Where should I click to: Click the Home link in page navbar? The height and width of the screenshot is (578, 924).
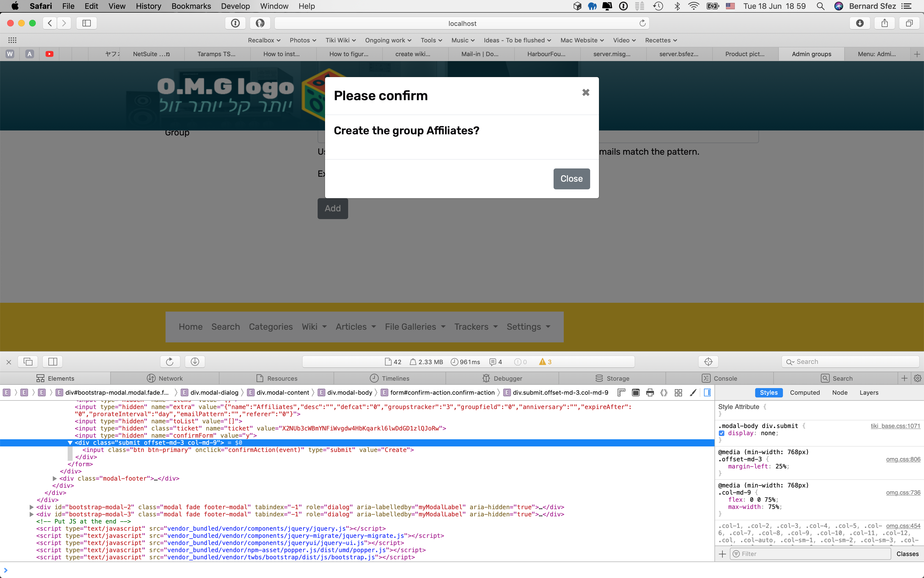(x=191, y=327)
